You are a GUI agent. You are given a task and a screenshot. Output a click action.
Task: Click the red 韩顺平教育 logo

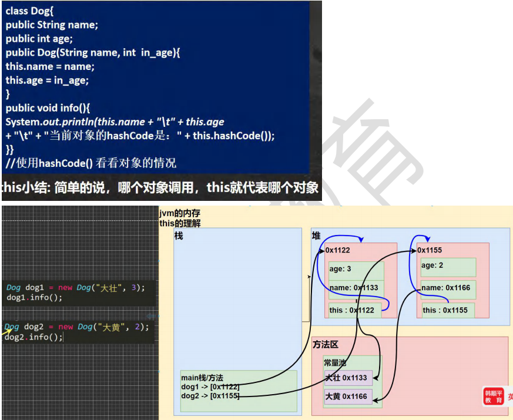pos(493,397)
